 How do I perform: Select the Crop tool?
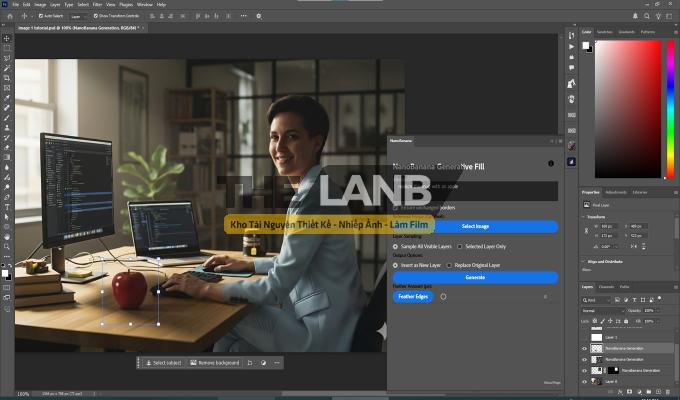click(7, 78)
